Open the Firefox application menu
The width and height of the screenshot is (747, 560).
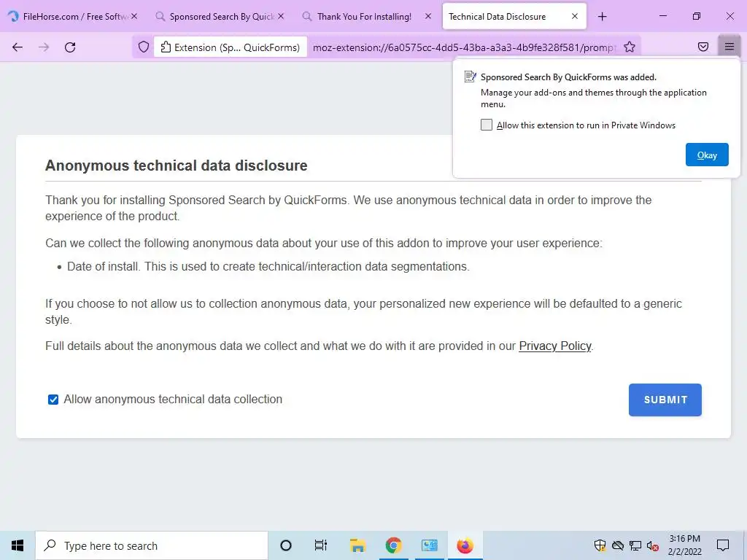click(729, 47)
